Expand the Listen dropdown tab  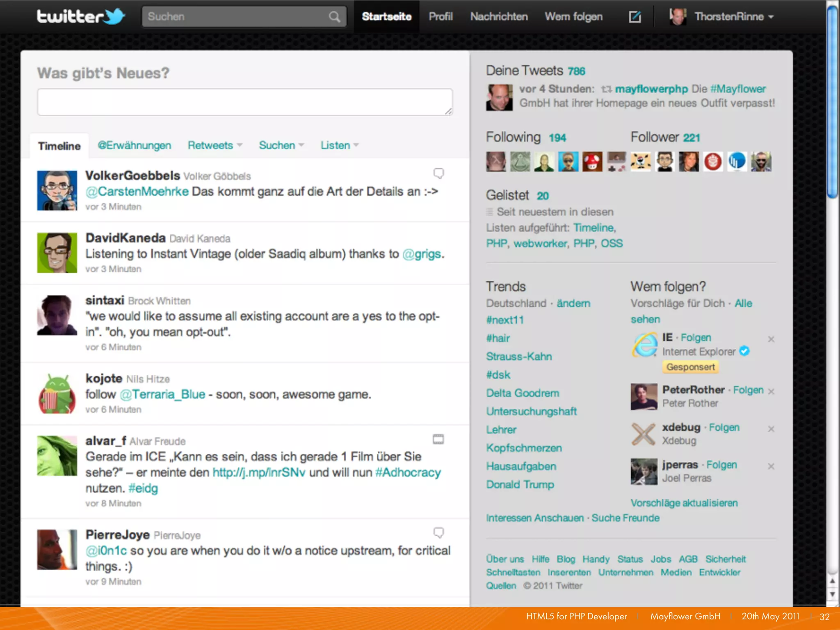pos(340,145)
